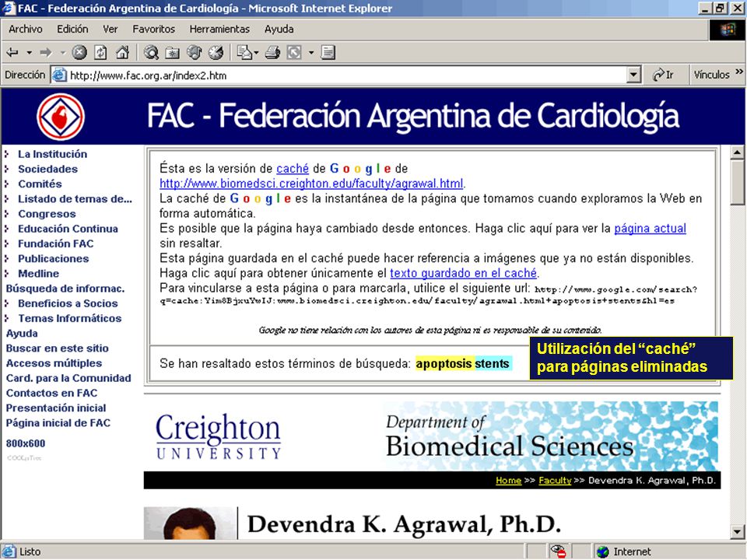This screenshot has height=560, width=747.
Task: Go to Home page icon
Action: point(122,52)
